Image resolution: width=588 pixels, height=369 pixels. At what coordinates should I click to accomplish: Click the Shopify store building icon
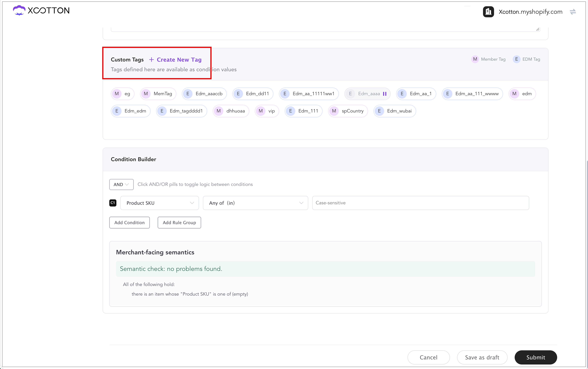click(x=488, y=12)
